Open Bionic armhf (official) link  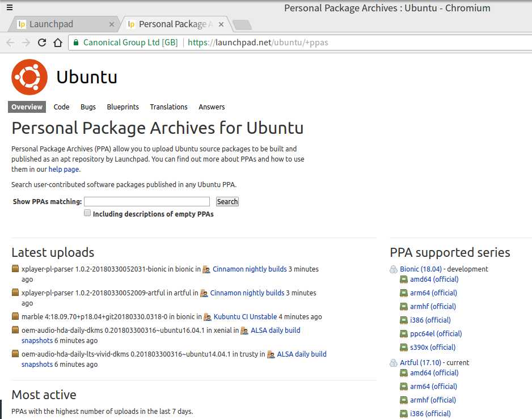tap(433, 306)
